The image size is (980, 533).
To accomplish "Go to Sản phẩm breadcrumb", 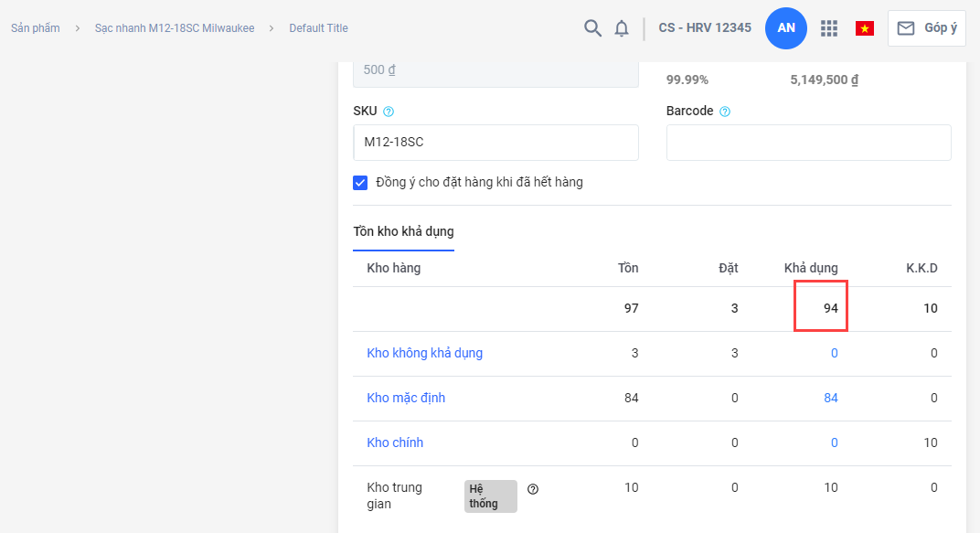I will 36,28.
